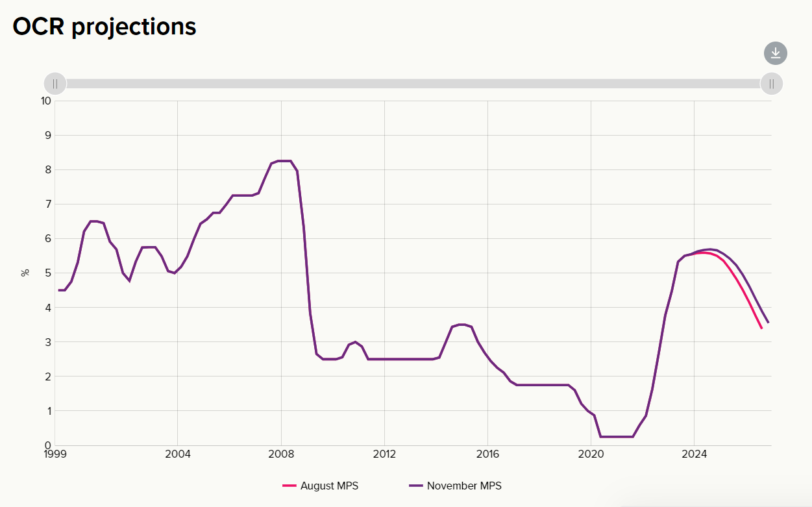This screenshot has height=507, width=812.
Task: Click the 2020 x-axis label
Action: [591, 454]
